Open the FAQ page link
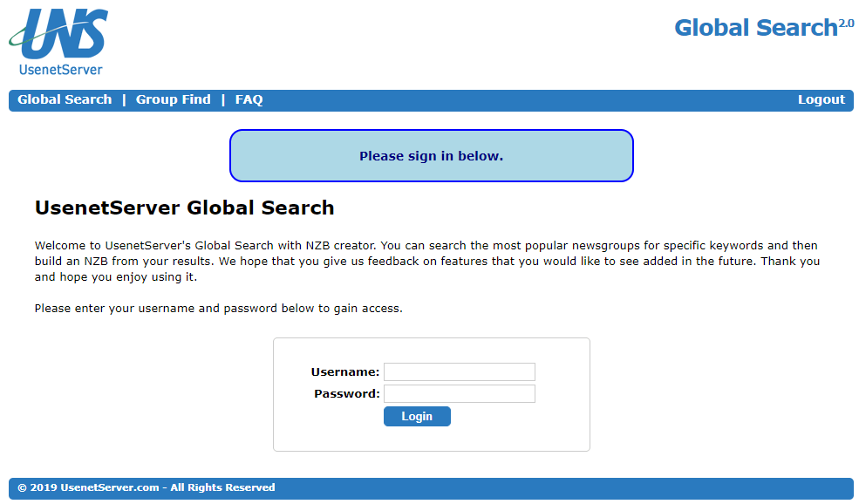 (249, 99)
